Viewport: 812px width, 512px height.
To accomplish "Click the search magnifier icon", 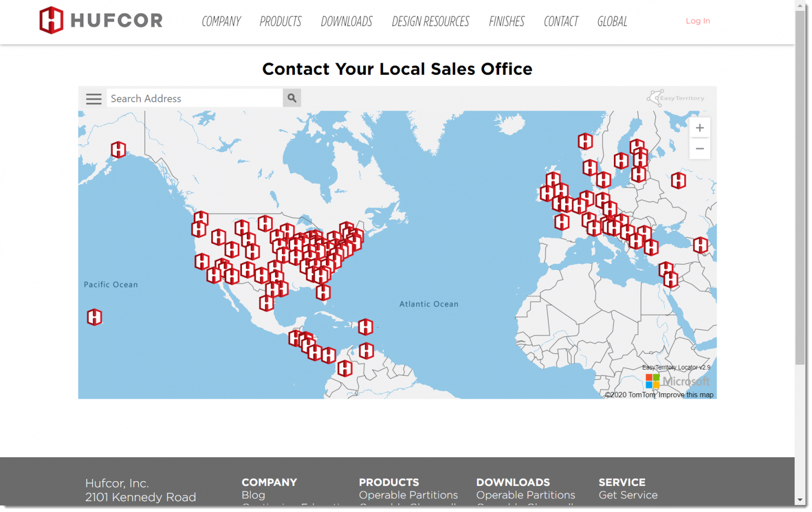I will [x=292, y=98].
